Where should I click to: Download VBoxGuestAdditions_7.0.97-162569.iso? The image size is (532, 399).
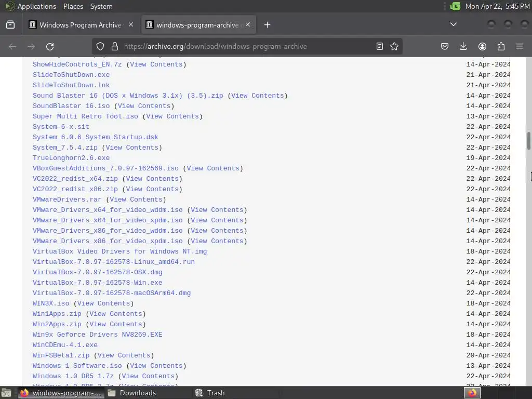[105, 168]
